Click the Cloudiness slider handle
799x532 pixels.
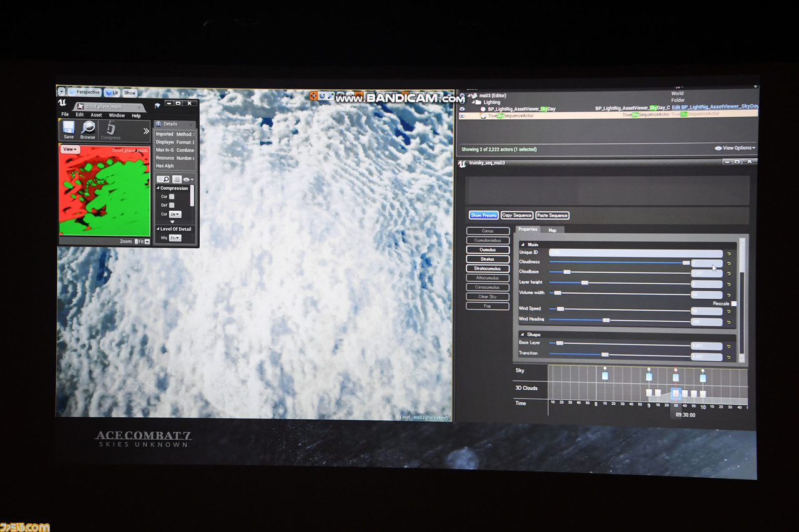[x=686, y=263]
